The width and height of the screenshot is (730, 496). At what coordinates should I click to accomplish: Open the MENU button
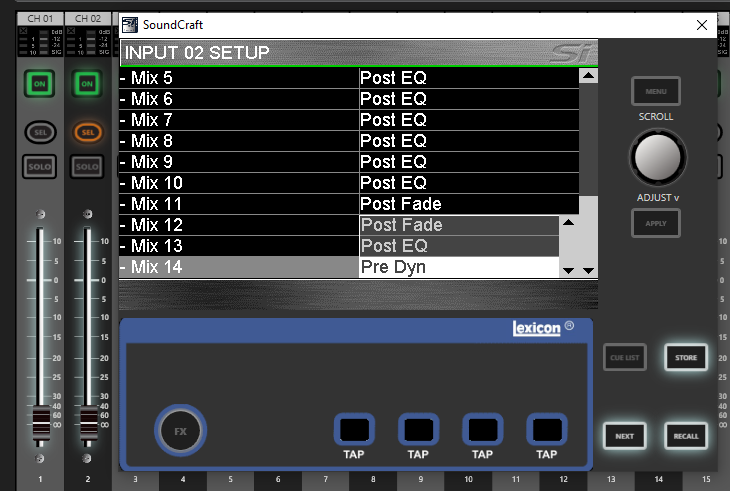pyautogui.click(x=656, y=91)
